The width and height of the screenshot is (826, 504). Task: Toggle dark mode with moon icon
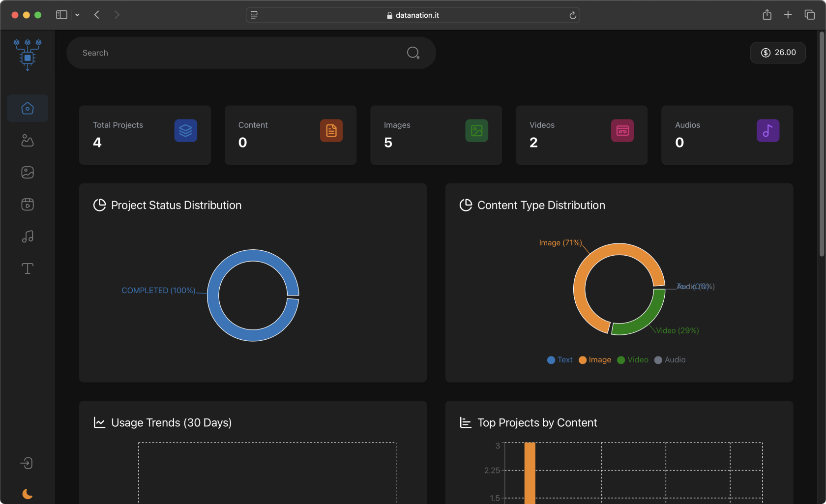click(x=28, y=494)
